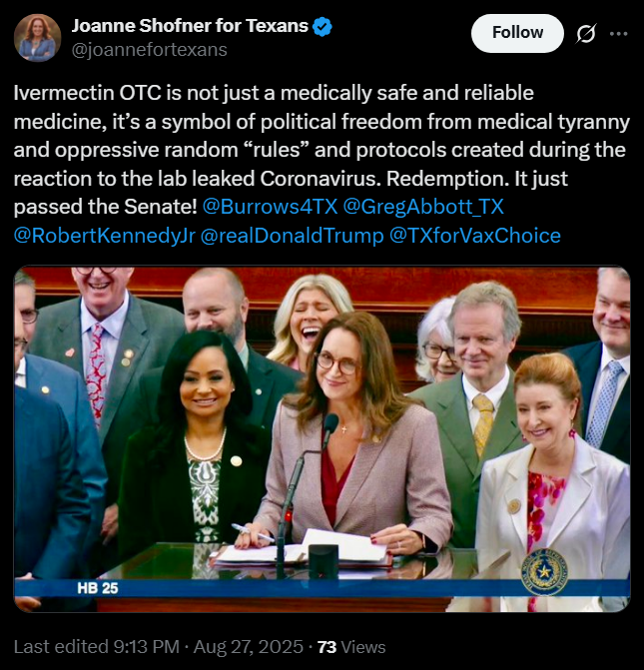Open the Grok slashed-circle icon
Viewport: 644px width, 670px height.
tap(585, 34)
